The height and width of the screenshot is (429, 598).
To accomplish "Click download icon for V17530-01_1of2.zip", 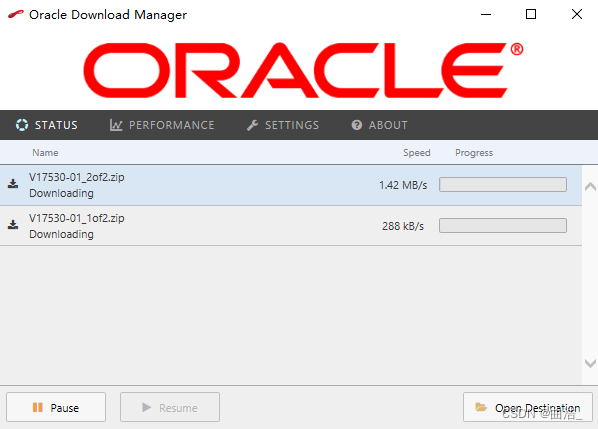I will coord(13,225).
